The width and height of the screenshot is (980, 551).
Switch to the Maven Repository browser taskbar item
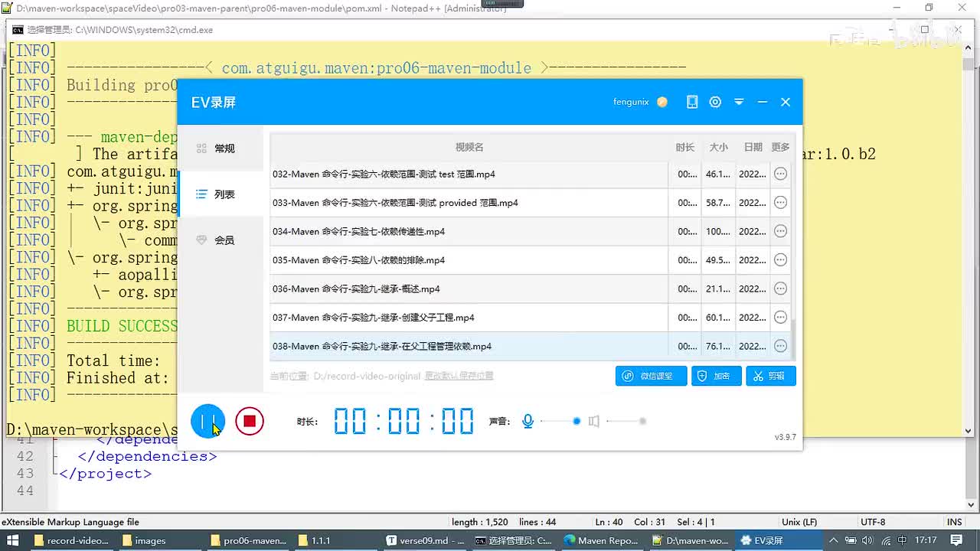[601, 540]
